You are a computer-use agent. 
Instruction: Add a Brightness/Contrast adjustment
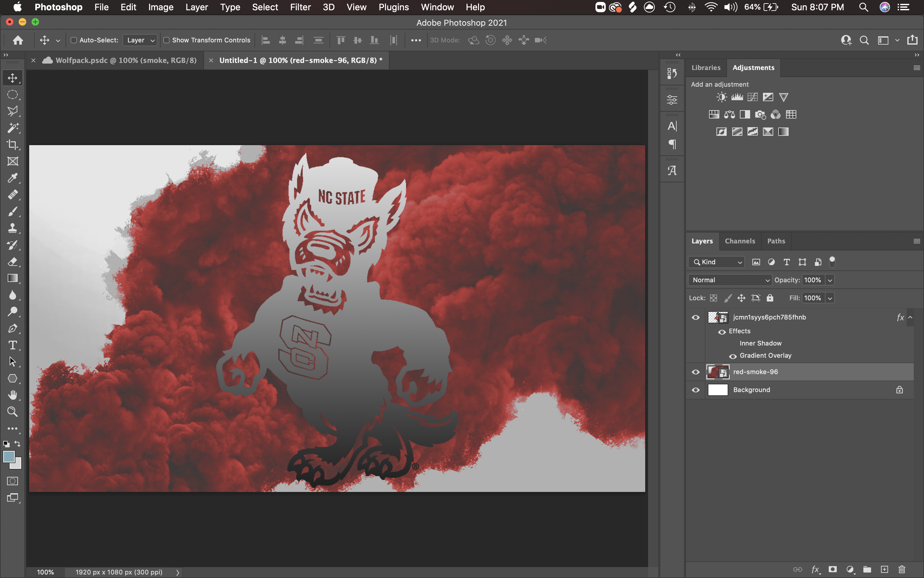tap(721, 97)
